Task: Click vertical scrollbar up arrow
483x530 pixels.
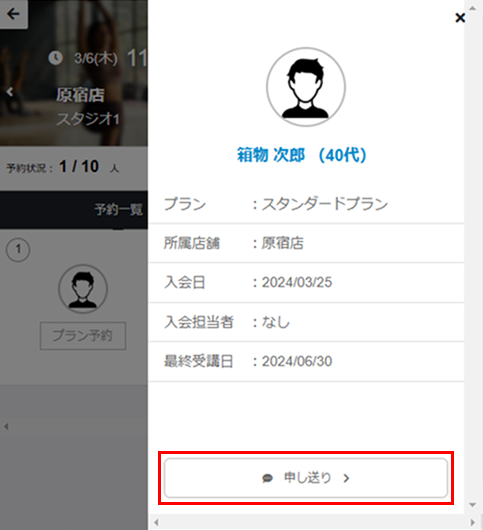Action: click(473, 8)
